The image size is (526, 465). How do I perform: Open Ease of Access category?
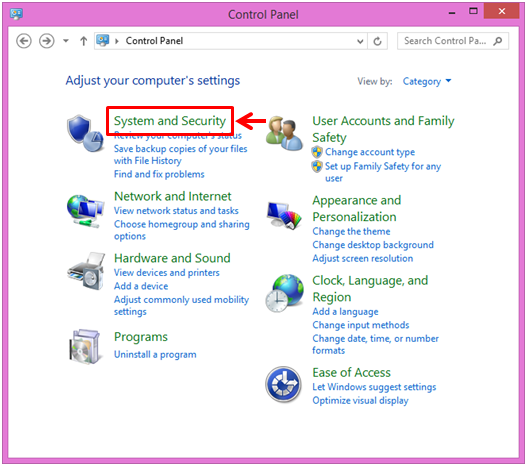tap(352, 373)
